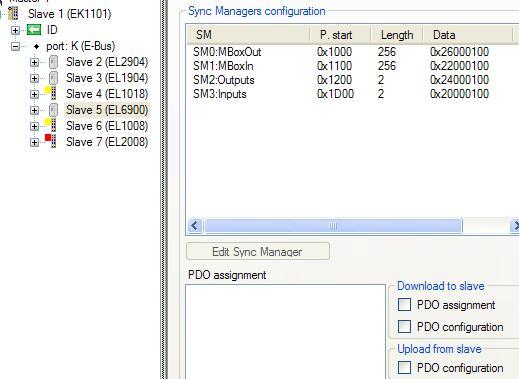Click the 0x1200 start address cell
This screenshot has height=379, width=519.
334,80
